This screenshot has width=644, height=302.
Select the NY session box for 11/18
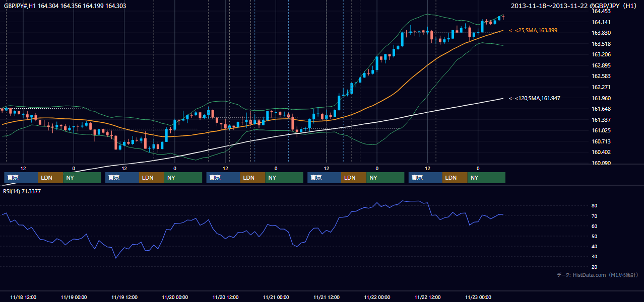82,178
